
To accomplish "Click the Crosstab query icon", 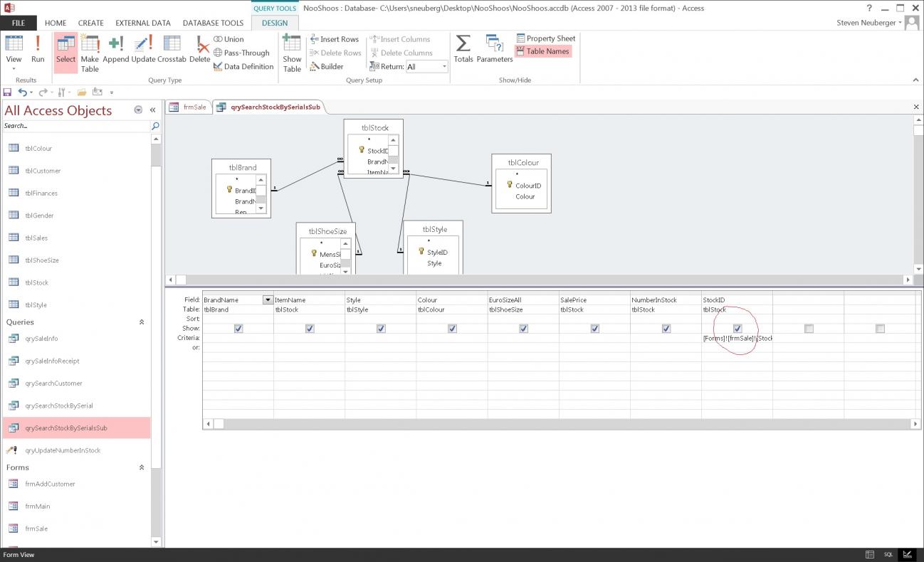I will point(172,48).
